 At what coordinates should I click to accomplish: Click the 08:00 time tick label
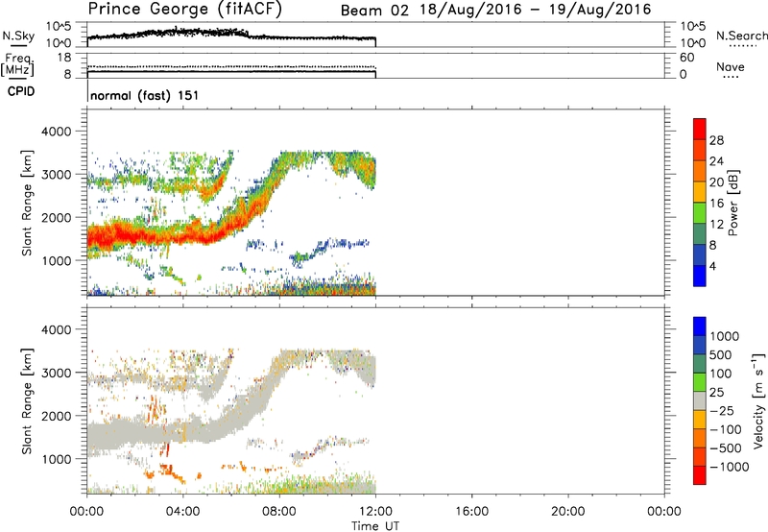click(279, 512)
